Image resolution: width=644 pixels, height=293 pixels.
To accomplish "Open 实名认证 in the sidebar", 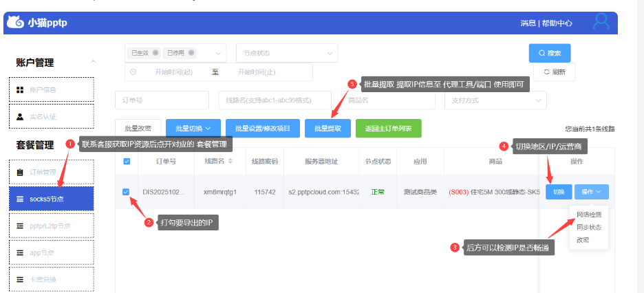I will pos(52,116).
